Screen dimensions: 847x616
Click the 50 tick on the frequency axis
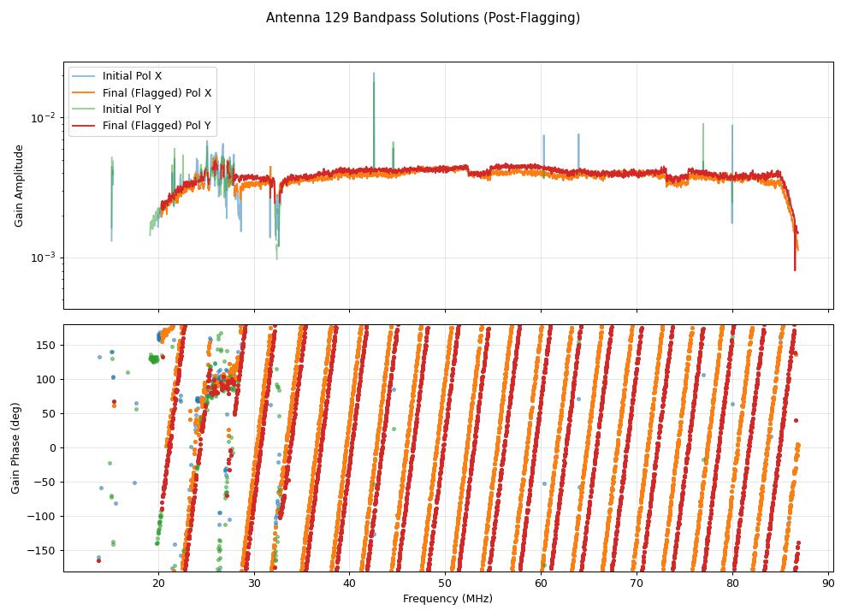pos(446,583)
